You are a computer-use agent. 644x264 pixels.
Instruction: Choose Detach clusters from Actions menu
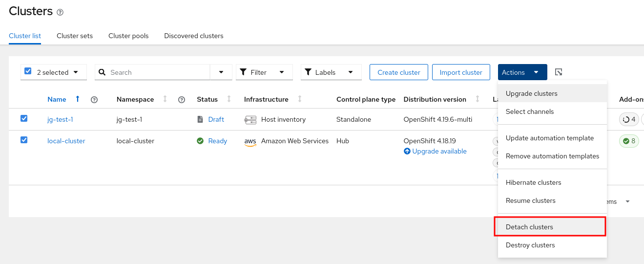pyautogui.click(x=529, y=227)
